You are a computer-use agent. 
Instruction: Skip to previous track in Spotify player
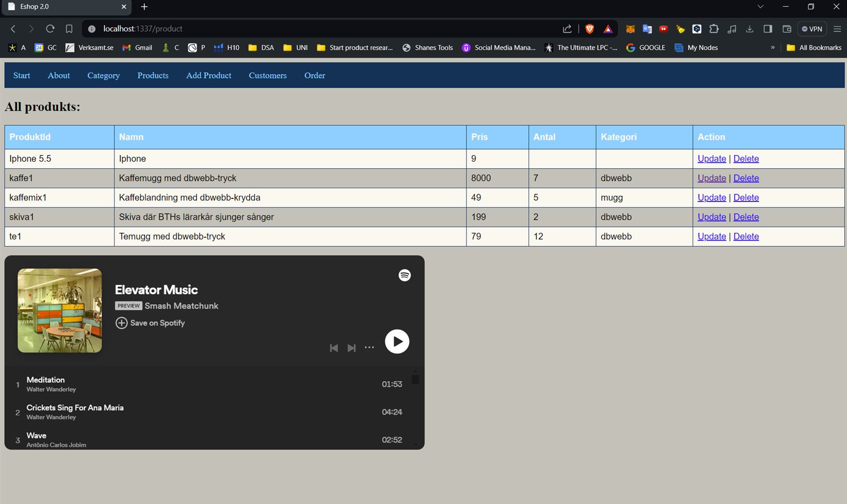pyautogui.click(x=334, y=347)
